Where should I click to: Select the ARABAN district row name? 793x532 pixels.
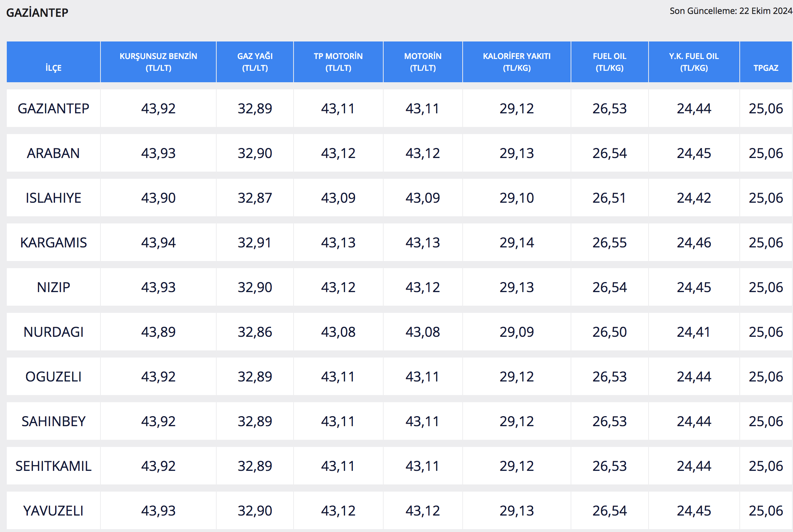[53, 153]
